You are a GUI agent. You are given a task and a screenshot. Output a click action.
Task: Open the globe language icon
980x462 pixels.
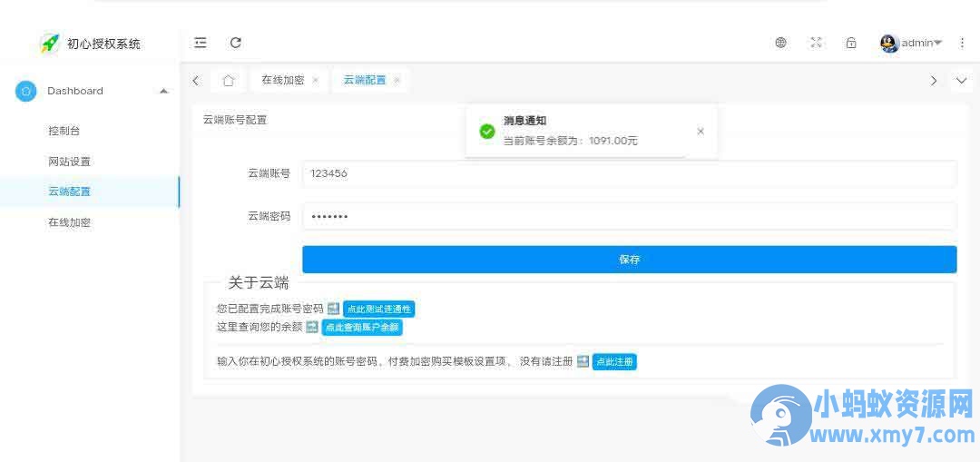[x=780, y=44]
